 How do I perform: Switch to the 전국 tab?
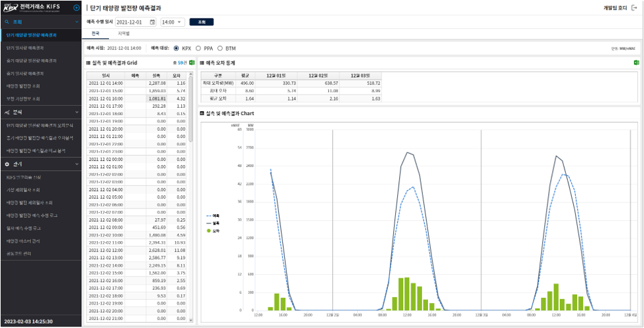click(96, 33)
